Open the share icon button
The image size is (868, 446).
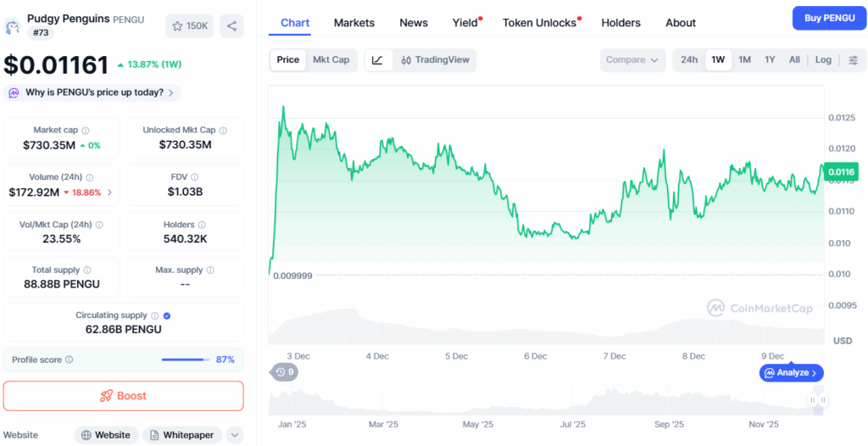point(231,26)
